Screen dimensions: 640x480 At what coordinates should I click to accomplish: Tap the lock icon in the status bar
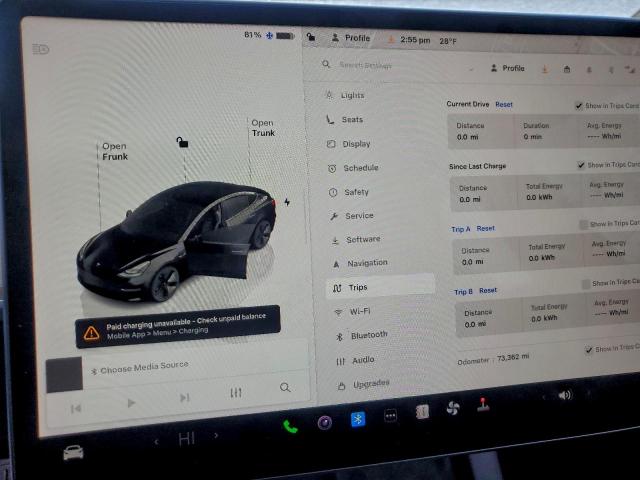click(311, 37)
